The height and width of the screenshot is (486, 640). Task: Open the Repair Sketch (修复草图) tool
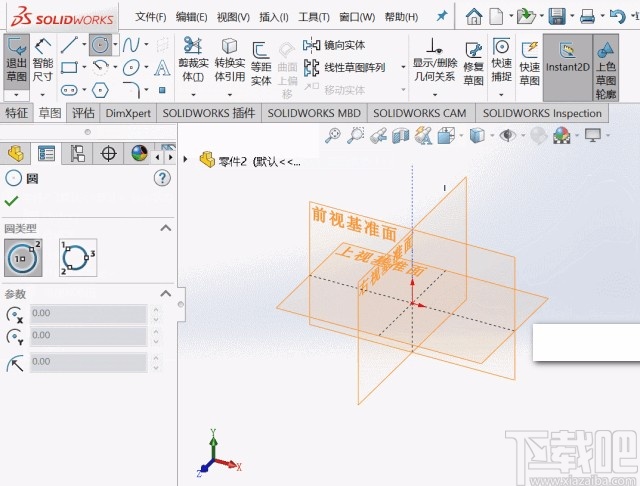[x=473, y=61]
